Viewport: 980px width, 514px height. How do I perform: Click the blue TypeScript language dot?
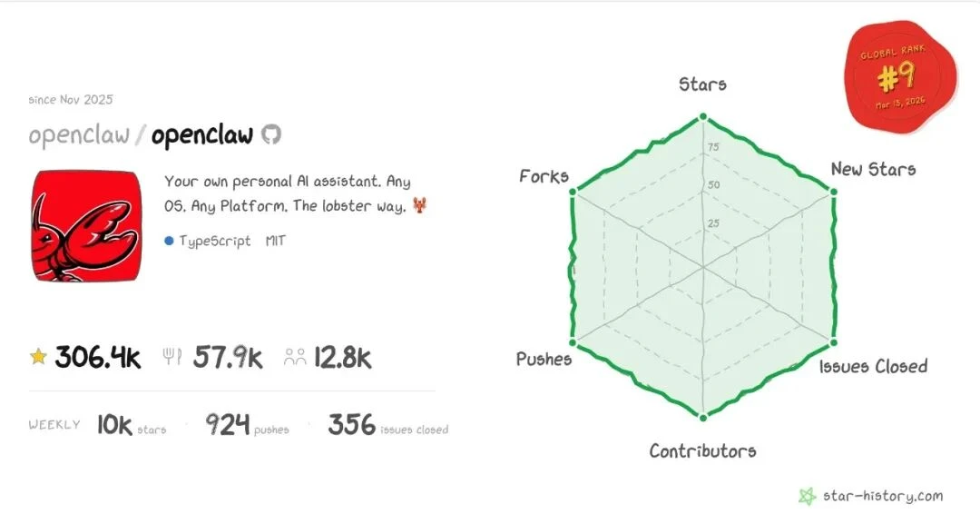[x=169, y=241]
